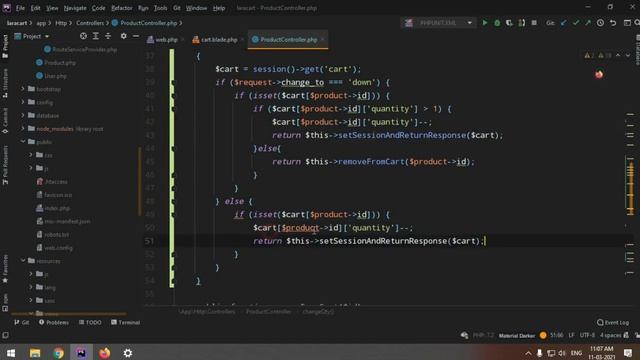The height and width of the screenshot is (360, 640).
Task: Open the Git menu
Action: (177, 8)
